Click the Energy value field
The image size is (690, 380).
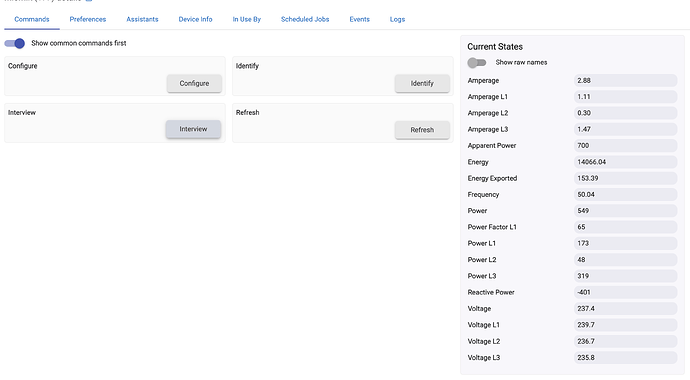coord(625,162)
